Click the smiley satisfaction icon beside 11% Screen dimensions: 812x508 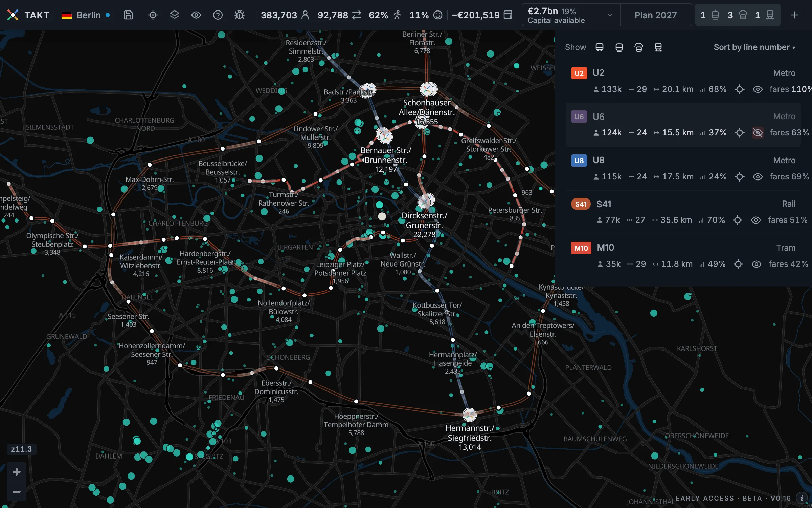(x=438, y=15)
